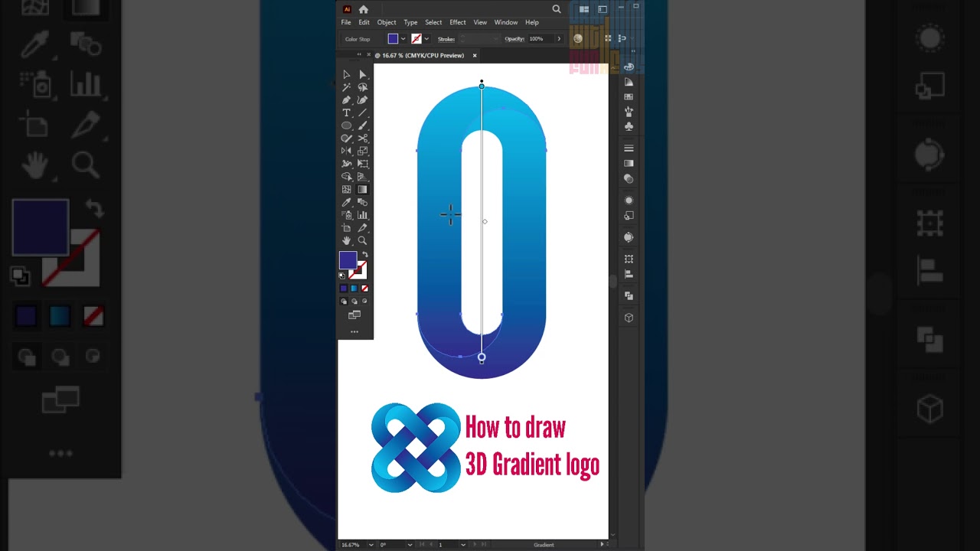Open the Arrange Documents dropdown
The height and width of the screenshot is (551, 980).
coord(584,9)
